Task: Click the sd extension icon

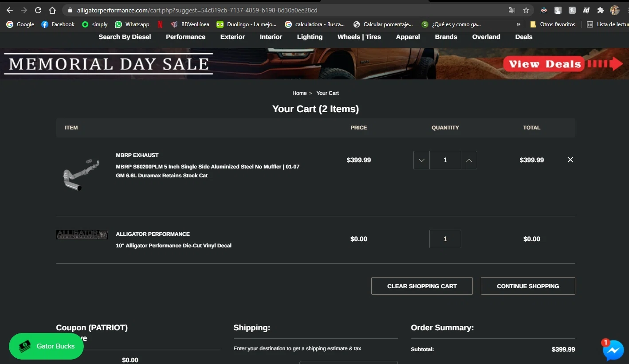Action: pos(586,10)
